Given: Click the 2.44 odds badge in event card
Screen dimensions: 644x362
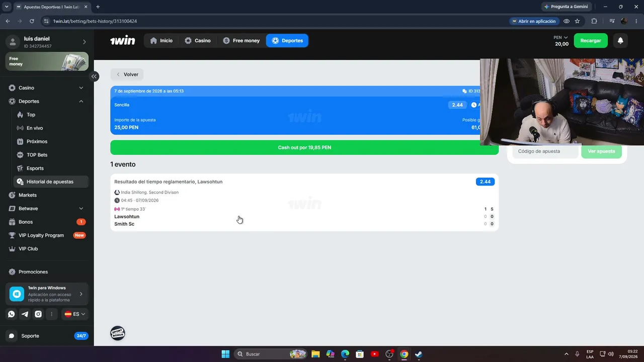Looking at the screenshot, I should coord(485,182).
